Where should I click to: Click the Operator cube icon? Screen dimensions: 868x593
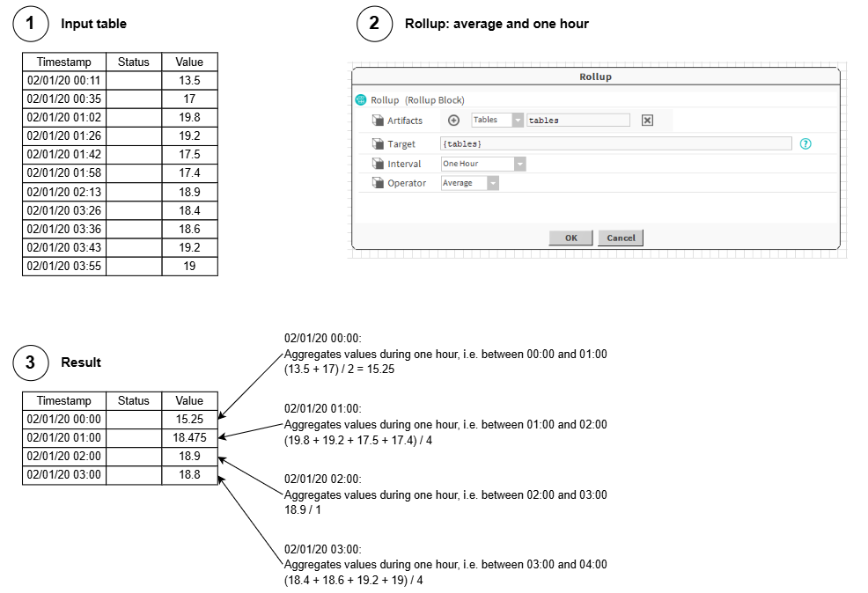click(x=378, y=183)
